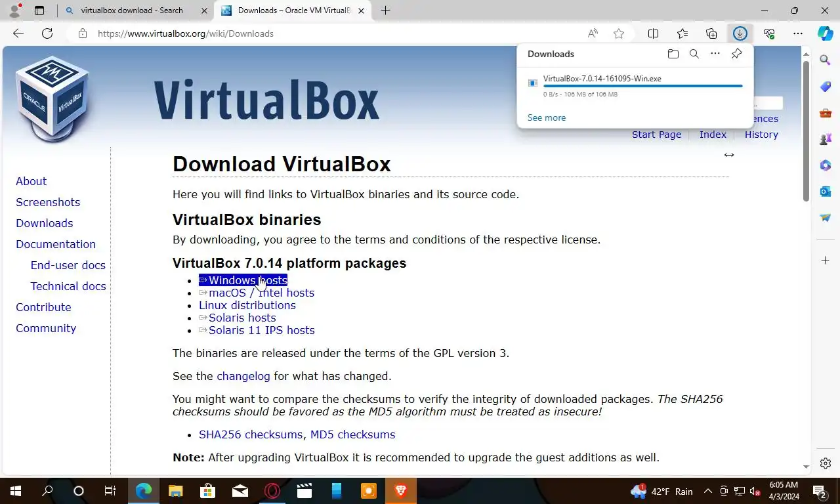This screenshot has height=504, width=840.
Task: Open Microsoft 365 icon in sidebar
Action: (x=826, y=165)
